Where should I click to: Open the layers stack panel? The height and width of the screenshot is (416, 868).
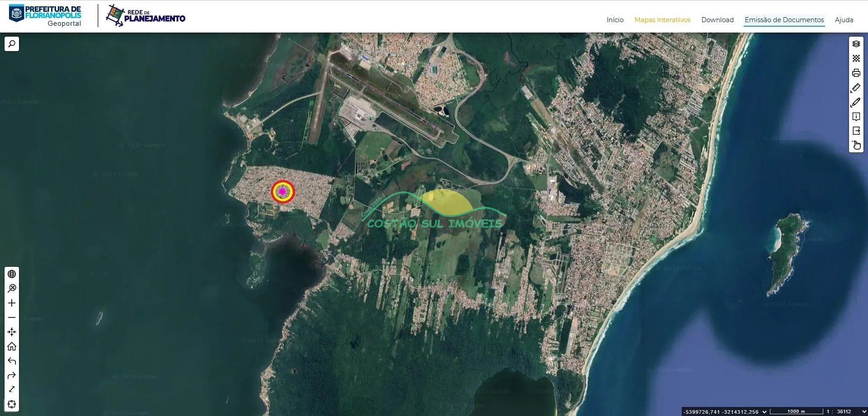[856, 44]
